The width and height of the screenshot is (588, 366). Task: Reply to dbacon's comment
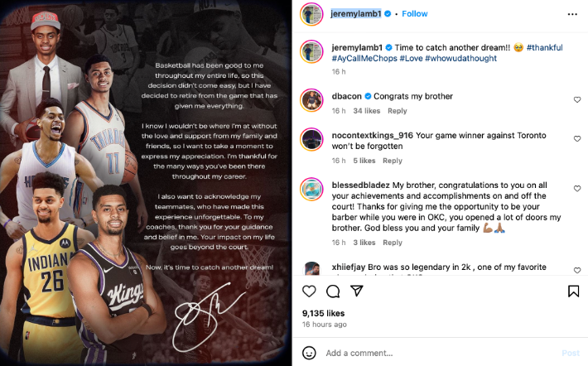point(398,111)
